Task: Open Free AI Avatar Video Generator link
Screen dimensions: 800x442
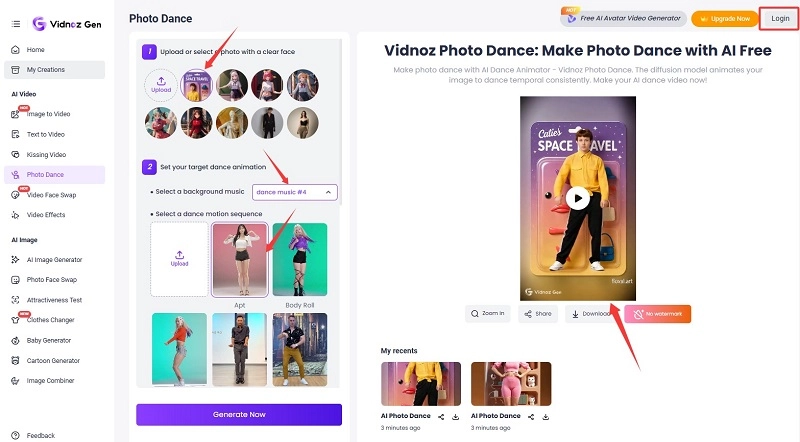Action: click(623, 18)
